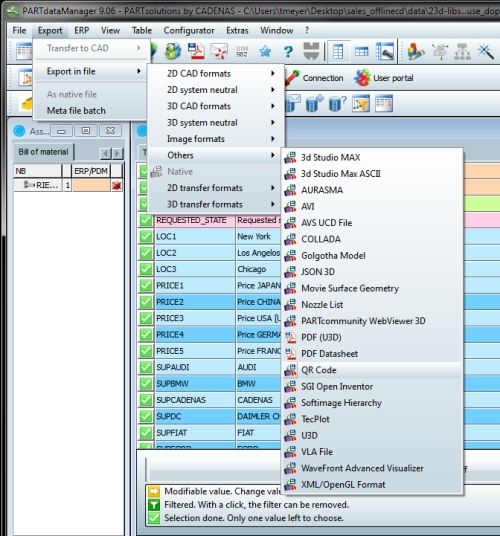Toggle the checkmark for LOC1 row
This screenshot has width=500, height=536.
tap(146, 237)
